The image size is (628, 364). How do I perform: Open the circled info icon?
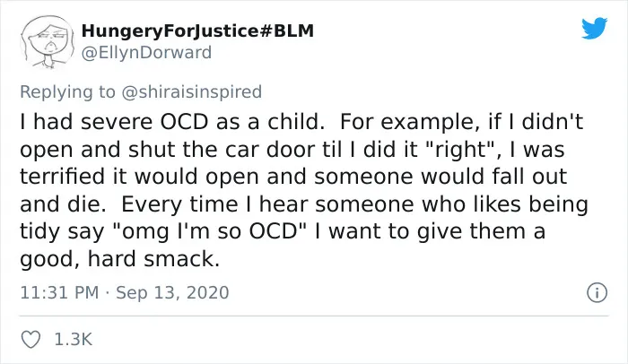(597, 292)
